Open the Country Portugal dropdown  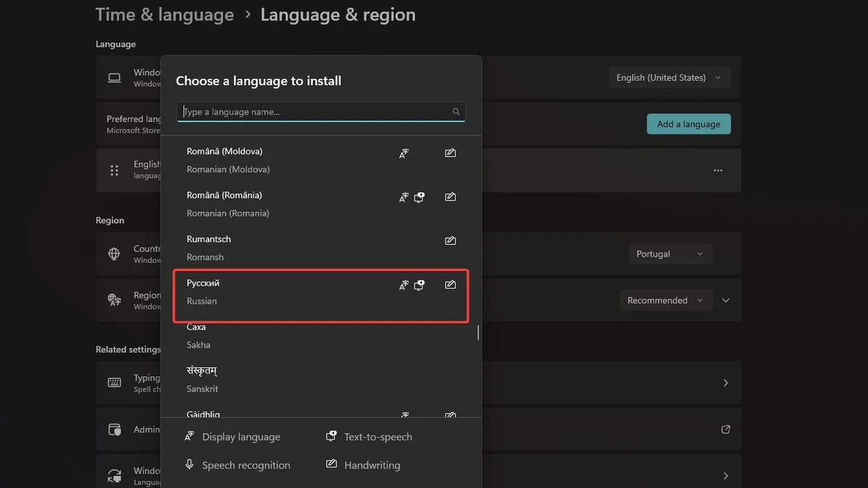click(670, 254)
